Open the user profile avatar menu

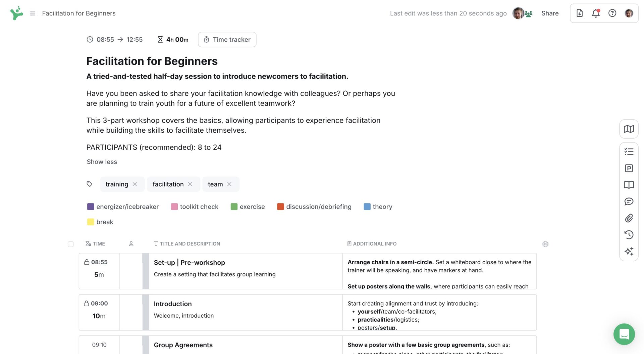(629, 13)
